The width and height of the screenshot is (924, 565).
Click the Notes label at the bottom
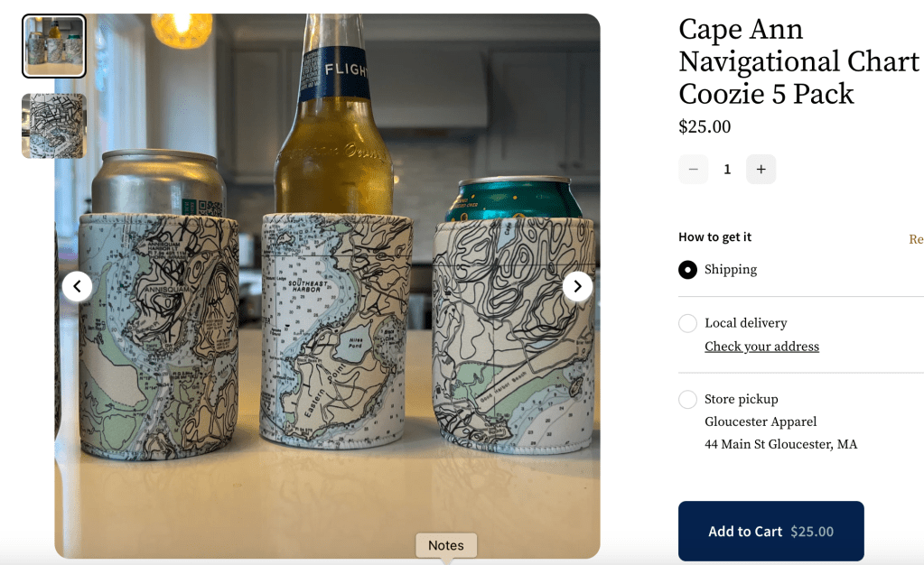[446, 545]
